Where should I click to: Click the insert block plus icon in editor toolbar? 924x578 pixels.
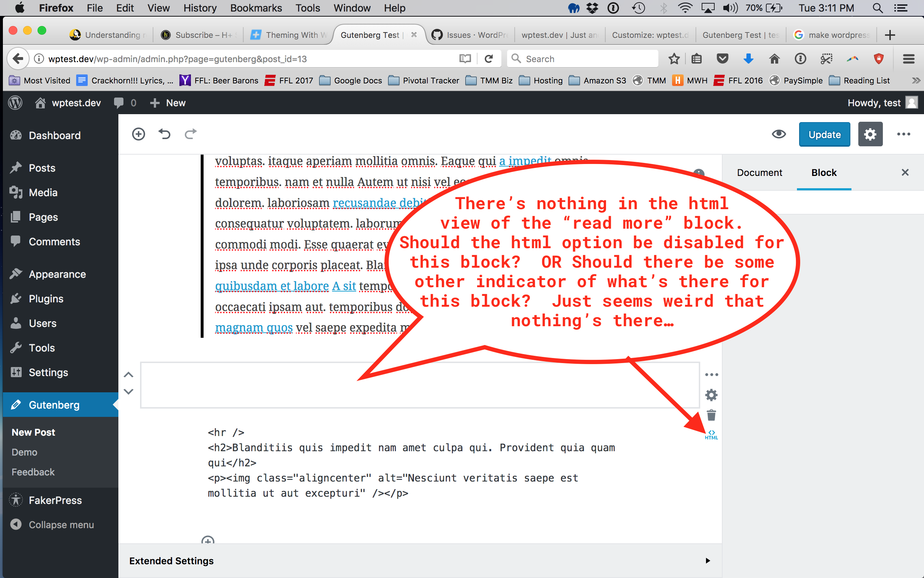coord(138,134)
